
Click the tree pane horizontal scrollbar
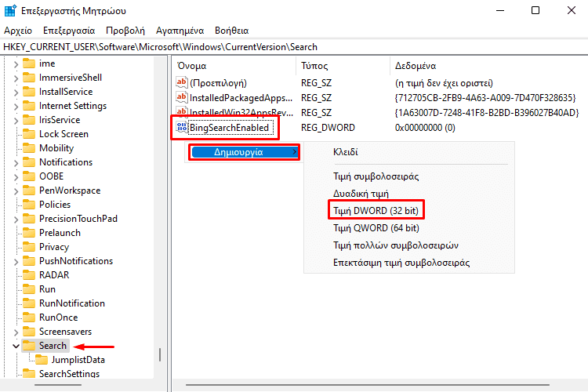click(58, 385)
